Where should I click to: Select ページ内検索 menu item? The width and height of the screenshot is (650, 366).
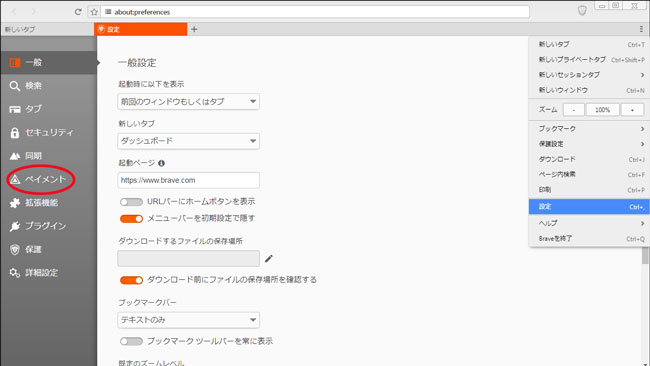[589, 175]
